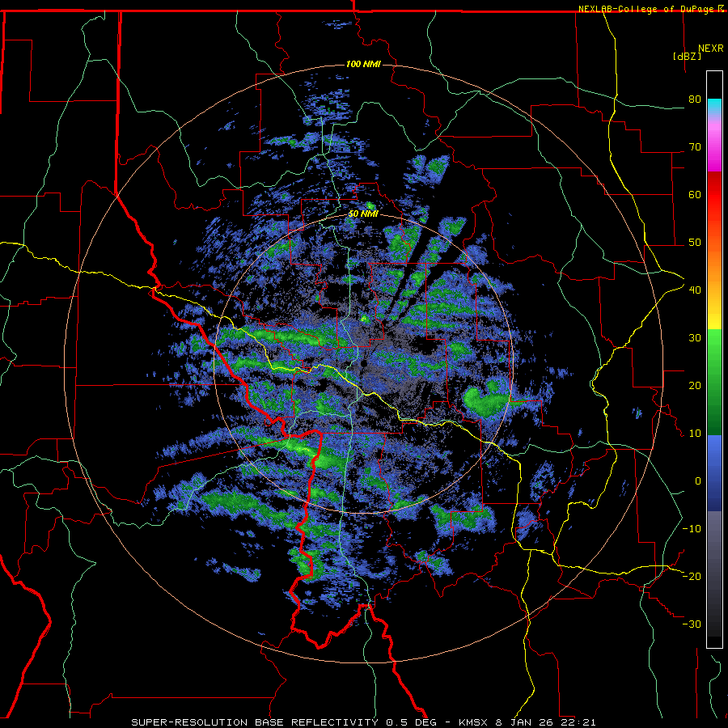
Task: Click the 70 dBZ scale value
Action: tap(695, 147)
